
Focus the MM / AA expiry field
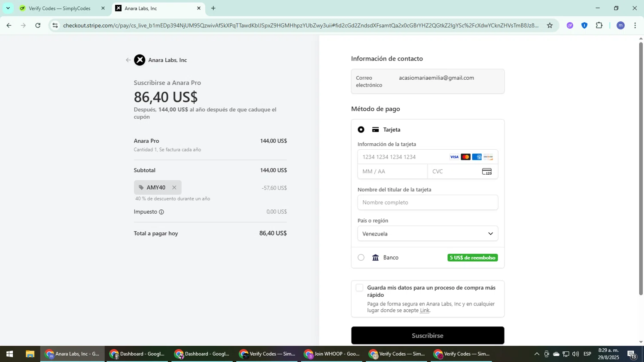pyautogui.click(x=392, y=172)
